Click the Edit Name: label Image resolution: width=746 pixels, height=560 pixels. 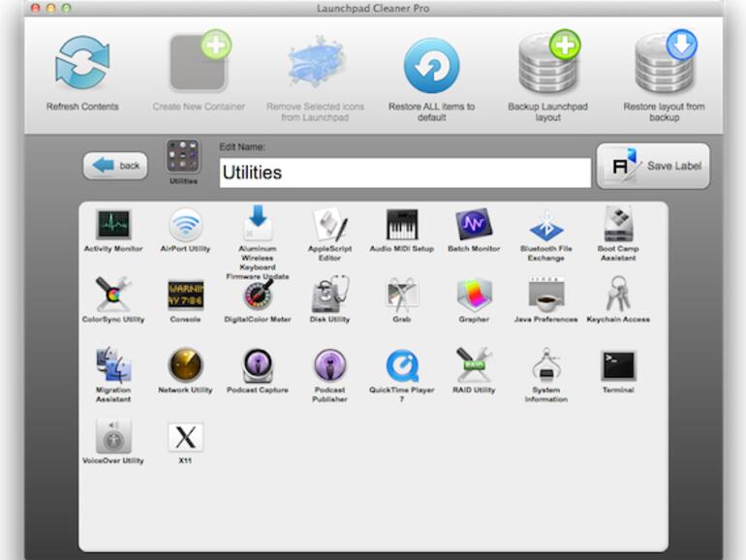(x=242, y=147)
